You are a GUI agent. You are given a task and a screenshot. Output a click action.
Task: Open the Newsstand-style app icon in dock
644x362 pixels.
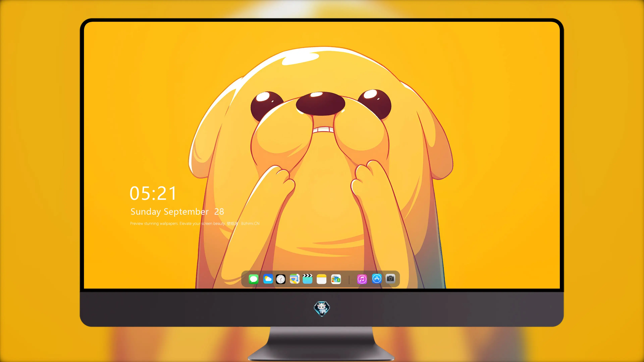point(336,279)
